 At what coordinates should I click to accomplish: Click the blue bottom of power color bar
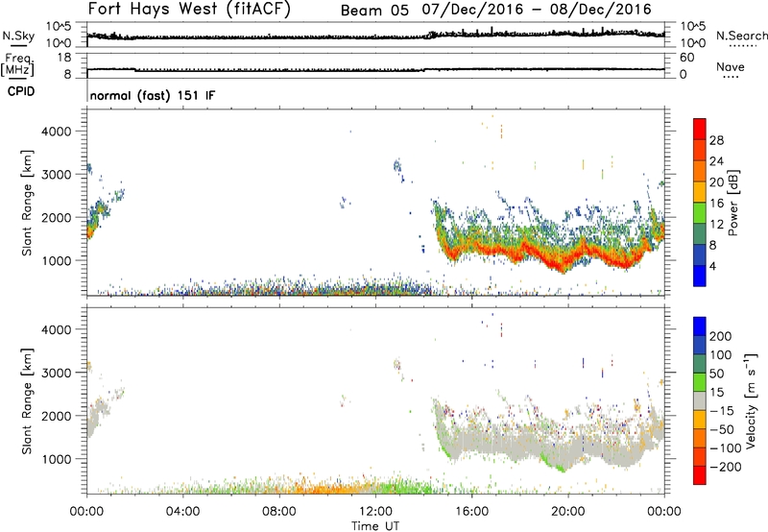click(700, 277)
